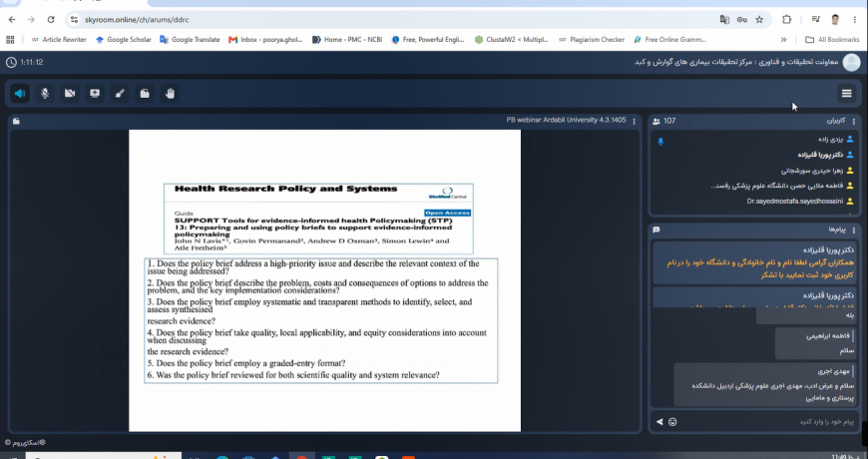Open All Bookmarks folder
Image resolution: width=868 pixels, height=459 pixels.
(x=832, y=39)
